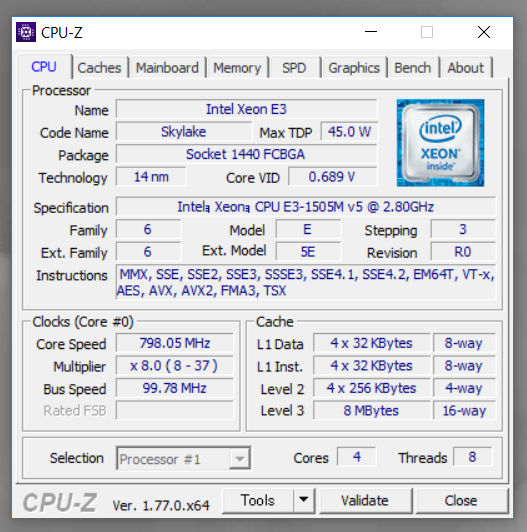Viewport: 527px width, 532px height.
Task: Click the Level 3 16-way value
Action: (x=464, y=411)
